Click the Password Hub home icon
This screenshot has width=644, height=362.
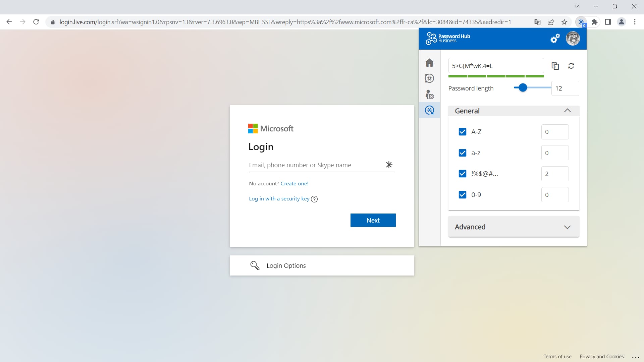point(429,62)
